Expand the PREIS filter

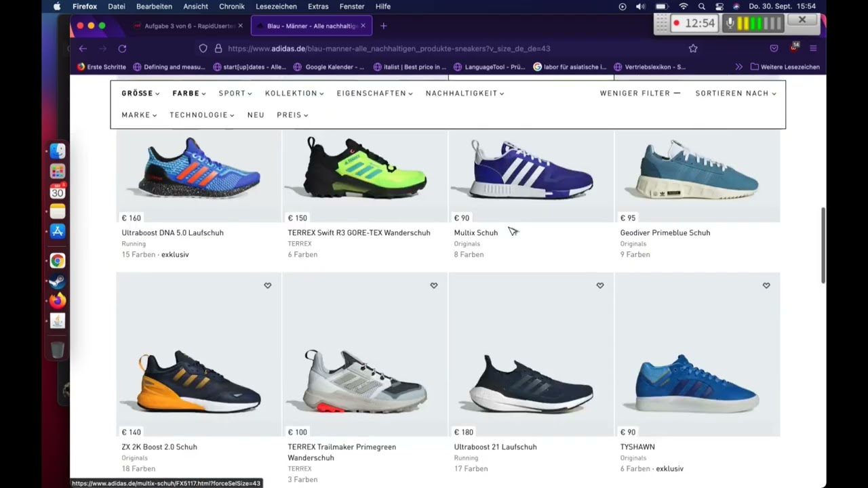pos(292,115)
